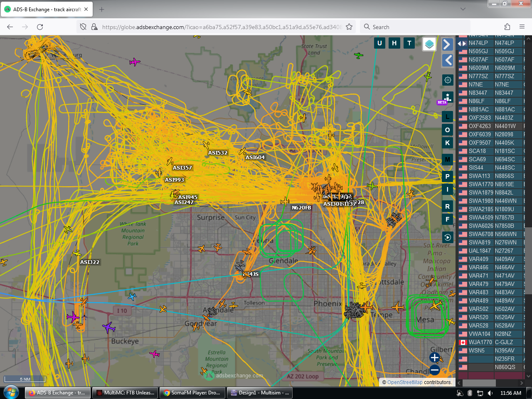The width and height of the screenshot is (532, 399).
Task: Select the OXF4263 row in aircraft table
Action: click(x=491, y=126)
